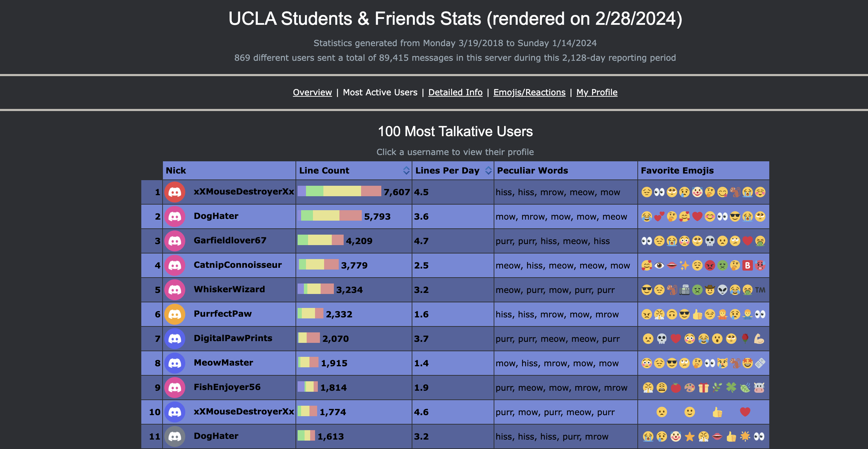
Task: Click the Peculiar Words column header
Action: point(532,170)
